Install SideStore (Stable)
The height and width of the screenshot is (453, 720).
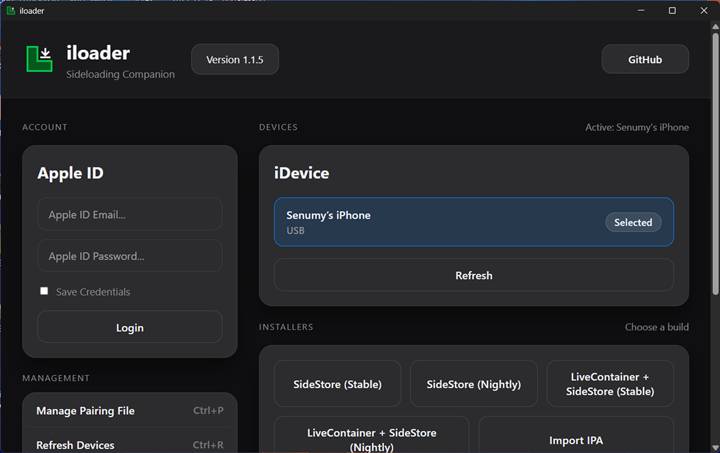point(337,384)
